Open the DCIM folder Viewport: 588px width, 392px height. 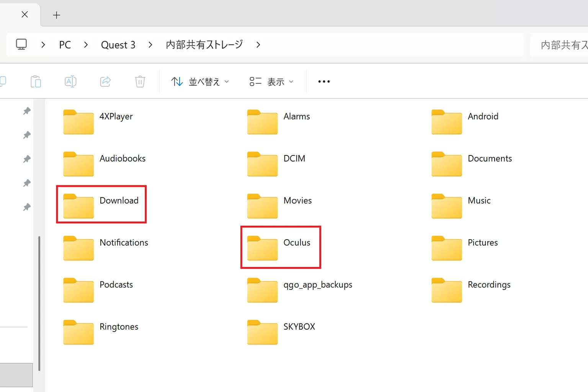276,164
